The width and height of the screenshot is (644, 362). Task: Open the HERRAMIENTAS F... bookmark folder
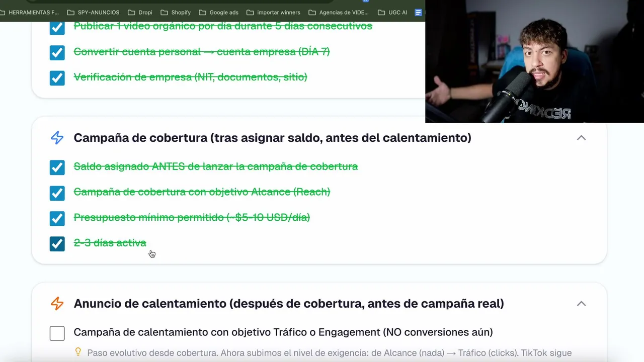pos(29,12)
